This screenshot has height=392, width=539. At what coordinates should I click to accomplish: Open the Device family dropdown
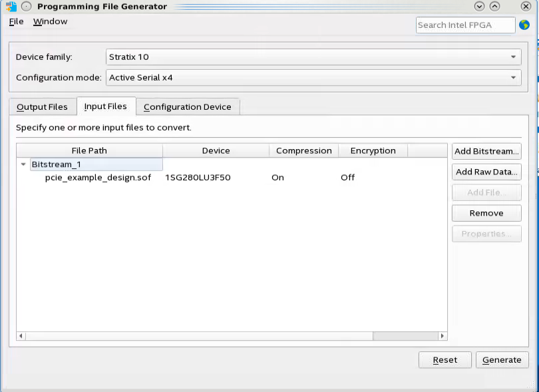click(313, 57)
